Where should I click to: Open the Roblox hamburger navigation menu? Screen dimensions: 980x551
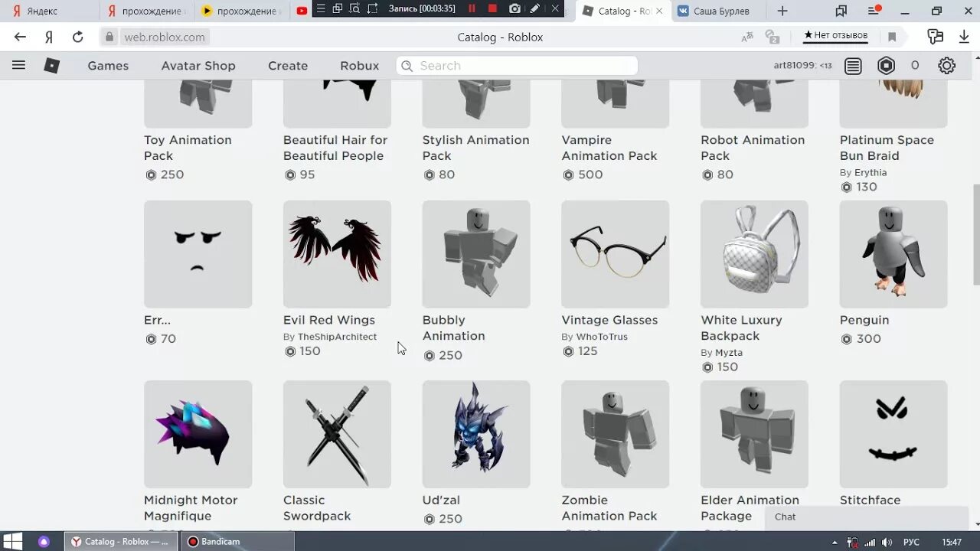point(19,66)
